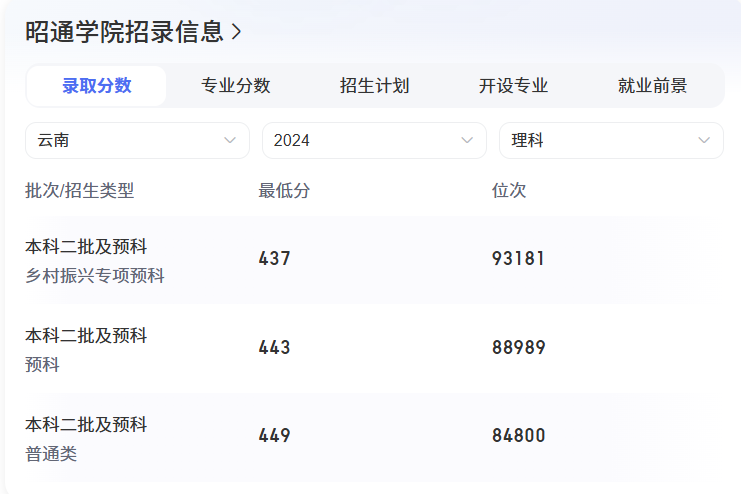Image resolution: width=741 pixels, height=494 pixels.
Task: View the 就业前景 tab
Action: (x=652, y=86)
